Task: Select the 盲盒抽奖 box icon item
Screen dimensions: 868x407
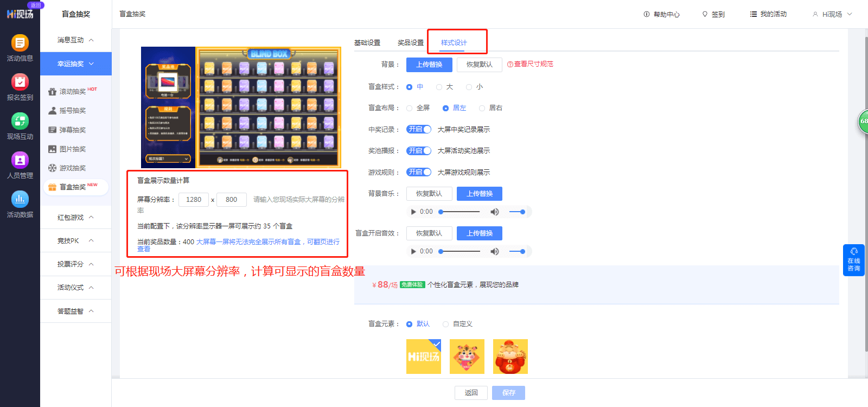Action: (52, 187)
